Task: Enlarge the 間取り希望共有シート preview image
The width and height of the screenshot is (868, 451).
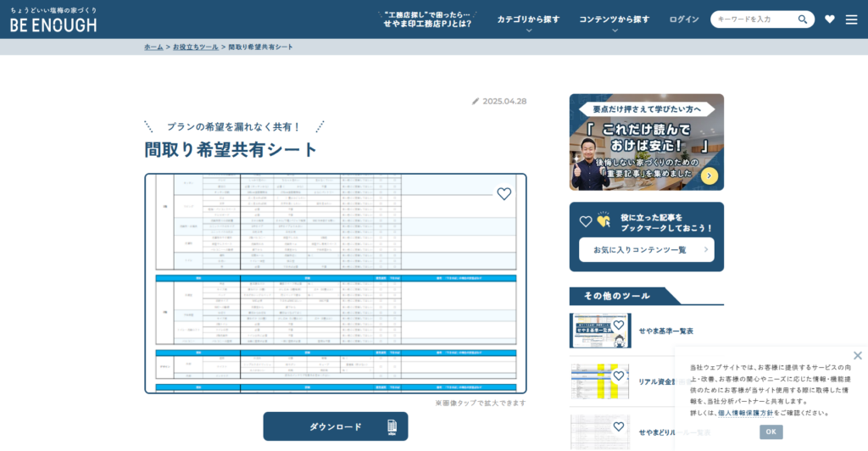Action: pos(335,284)
